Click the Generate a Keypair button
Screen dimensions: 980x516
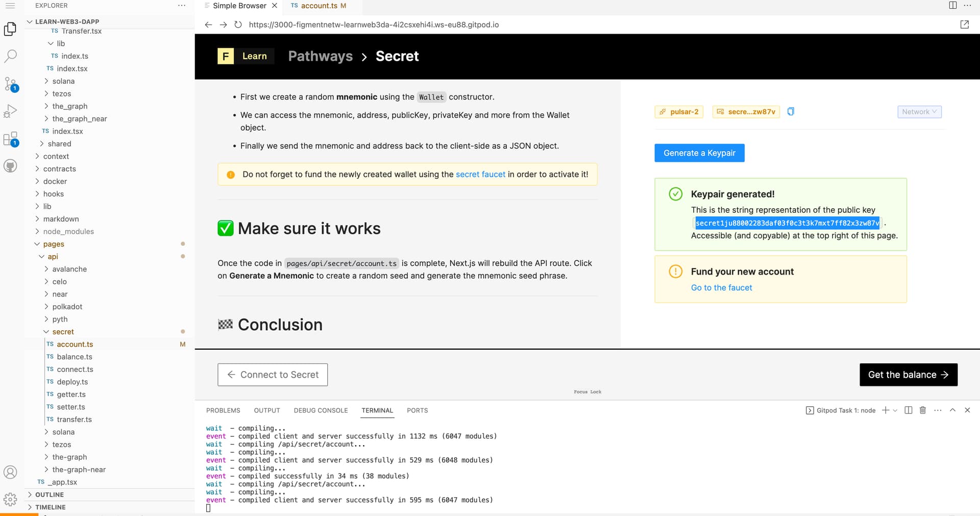pos(699,153)
